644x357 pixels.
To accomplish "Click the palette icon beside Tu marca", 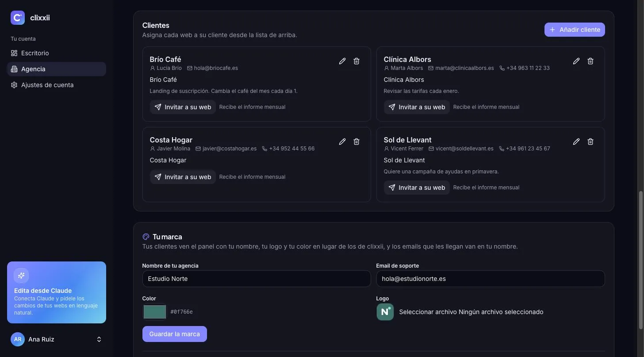I will (146, 237).
